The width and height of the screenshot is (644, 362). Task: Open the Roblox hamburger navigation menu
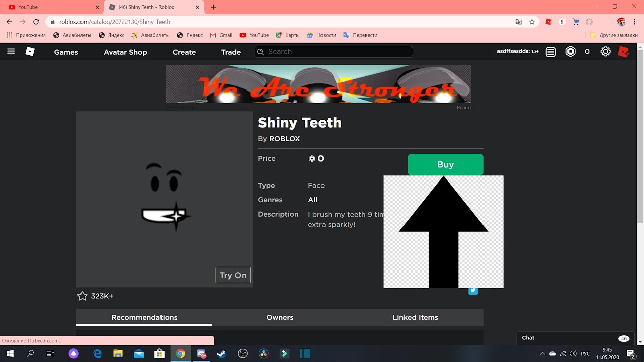(11, 51)
